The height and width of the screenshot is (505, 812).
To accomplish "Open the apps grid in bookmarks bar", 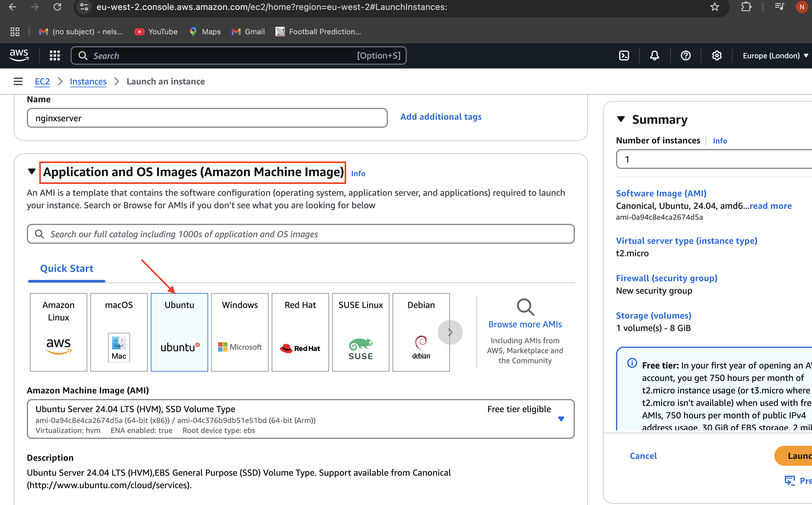I will (15, 32).
